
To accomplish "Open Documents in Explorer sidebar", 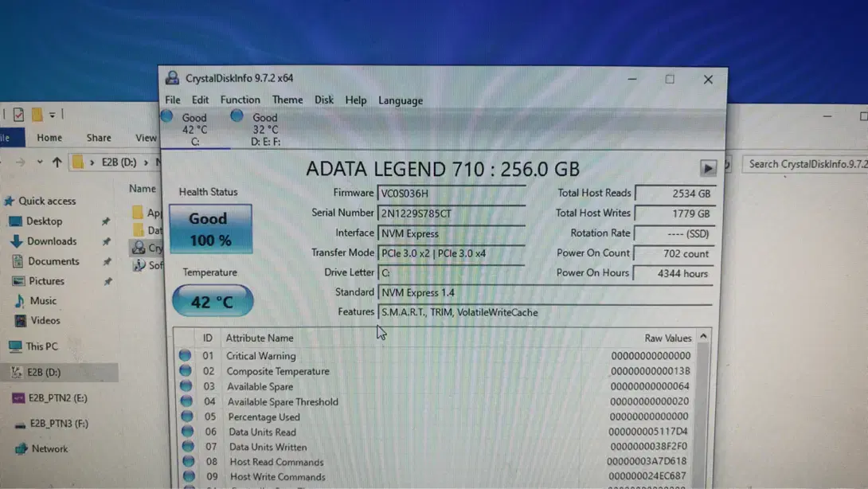I will 45,261.
